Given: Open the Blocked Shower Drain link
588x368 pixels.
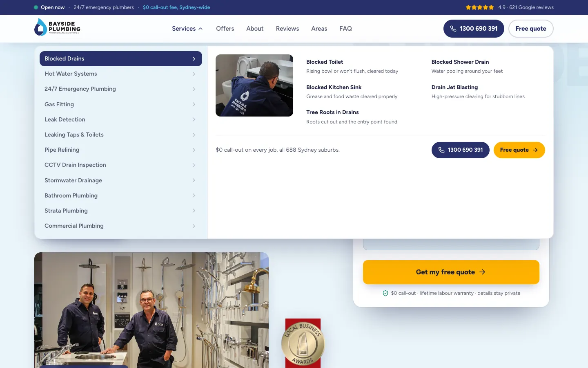Looking at the screenshot, I should pos(467,66).
